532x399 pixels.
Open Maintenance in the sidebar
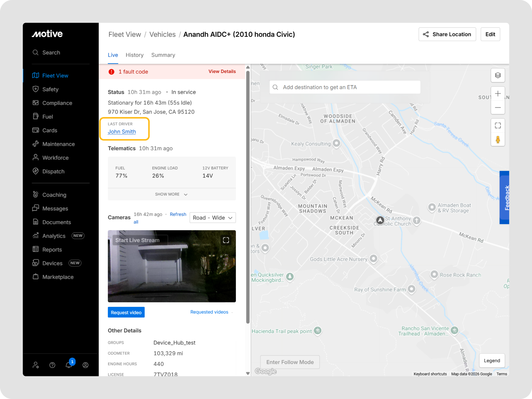click(x=59, y=144)
